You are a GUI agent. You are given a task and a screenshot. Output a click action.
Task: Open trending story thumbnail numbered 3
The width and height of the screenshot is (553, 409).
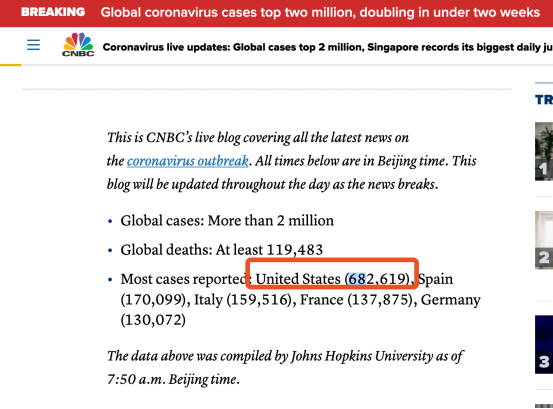[x=544, y=344]
